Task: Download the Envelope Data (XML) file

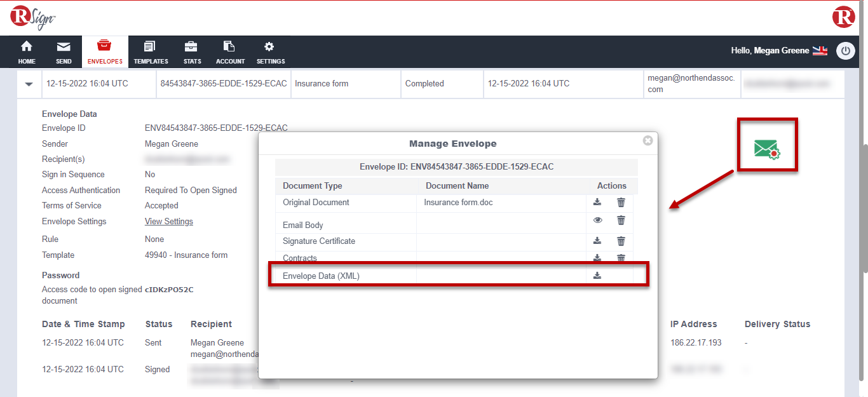Action: [597, 275]
